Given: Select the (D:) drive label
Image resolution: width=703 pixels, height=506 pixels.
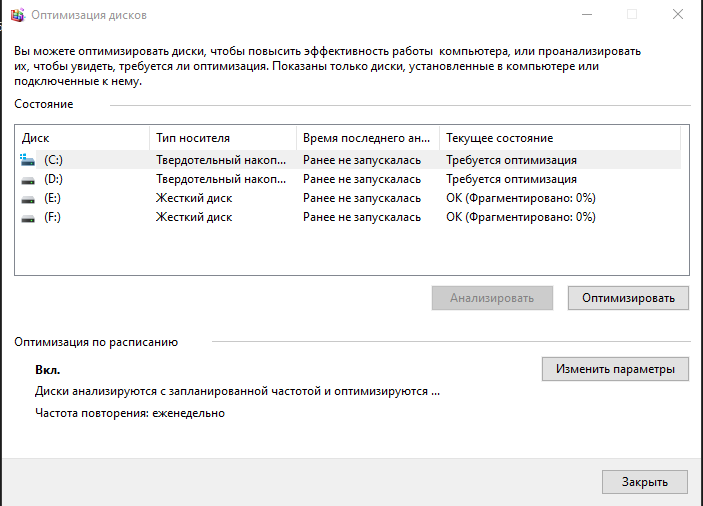Looking at the screenshot, I should pyautogui.click(x=53, y=179).
